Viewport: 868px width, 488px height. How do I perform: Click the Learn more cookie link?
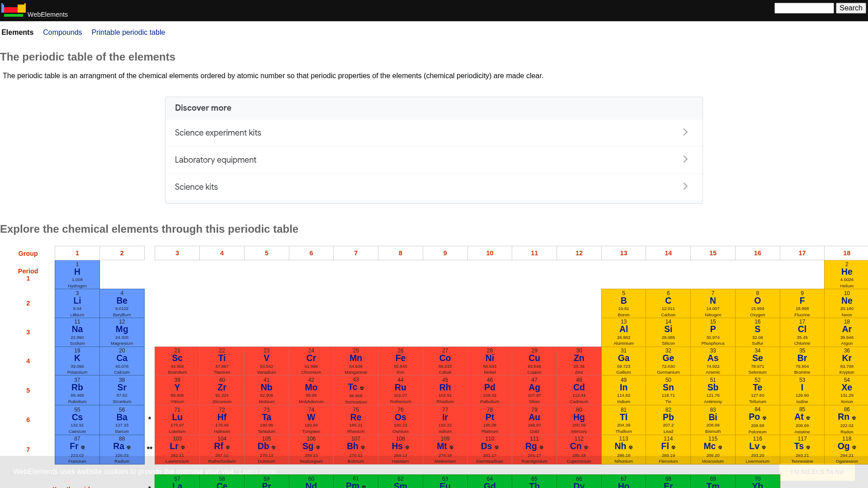tap(258, 471)
